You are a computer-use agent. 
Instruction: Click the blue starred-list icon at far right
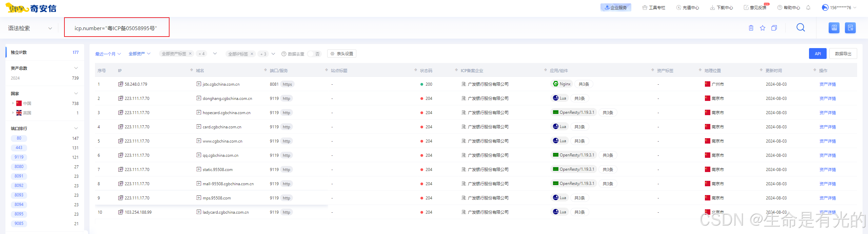850,28
